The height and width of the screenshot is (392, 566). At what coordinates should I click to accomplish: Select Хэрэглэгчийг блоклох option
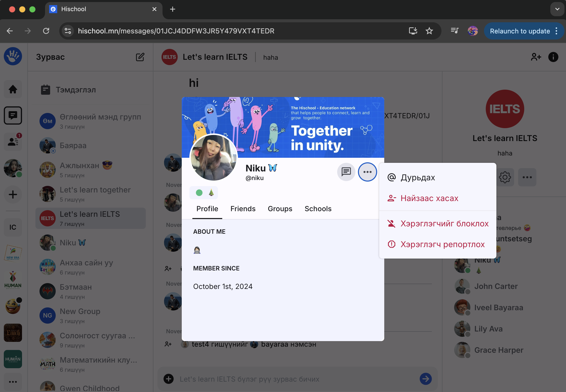click(444, 224)
